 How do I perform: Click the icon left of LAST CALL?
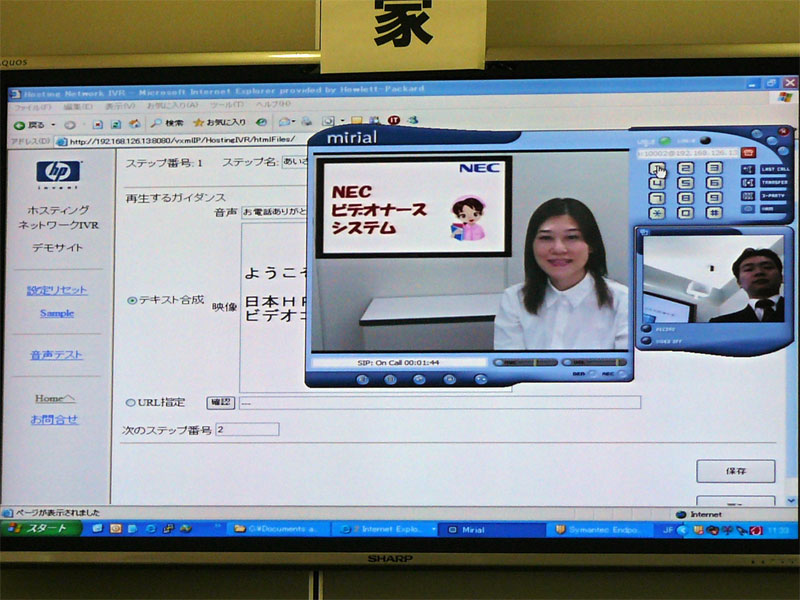[x=748, y=169]
